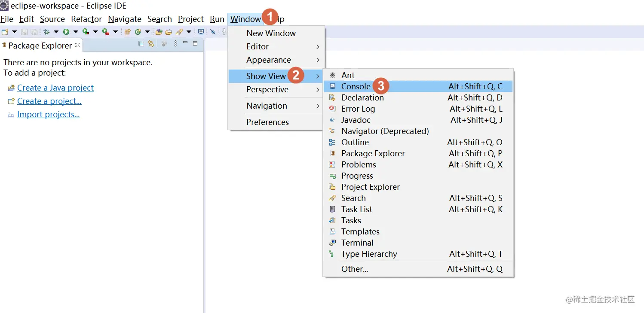Select Ant in the Show View list
Screen dimensions: 644x313
pos(418,75)
